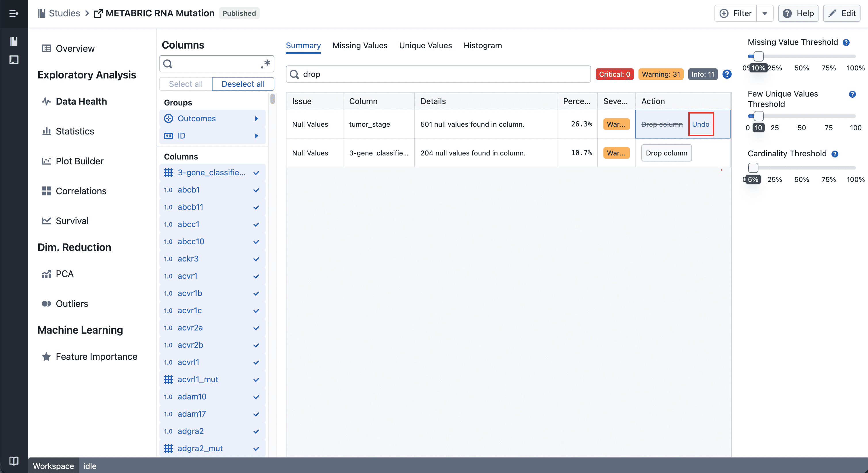
Task: Click the ID group card icon
Action: point(169,136)
